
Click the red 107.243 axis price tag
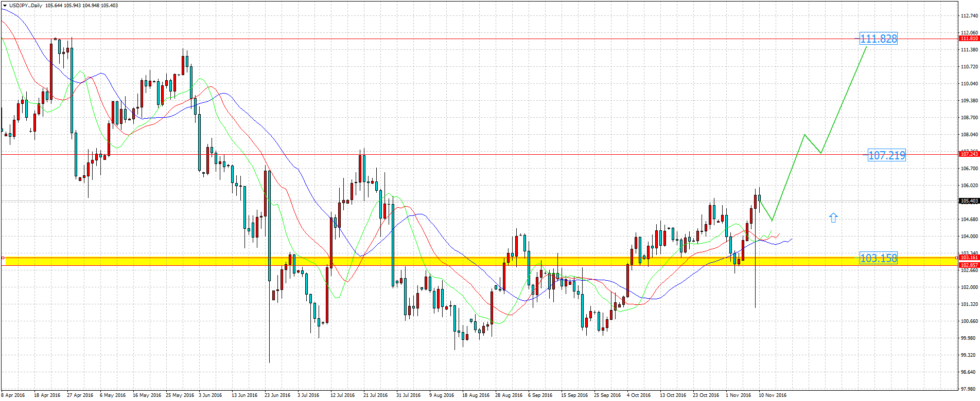969,154
